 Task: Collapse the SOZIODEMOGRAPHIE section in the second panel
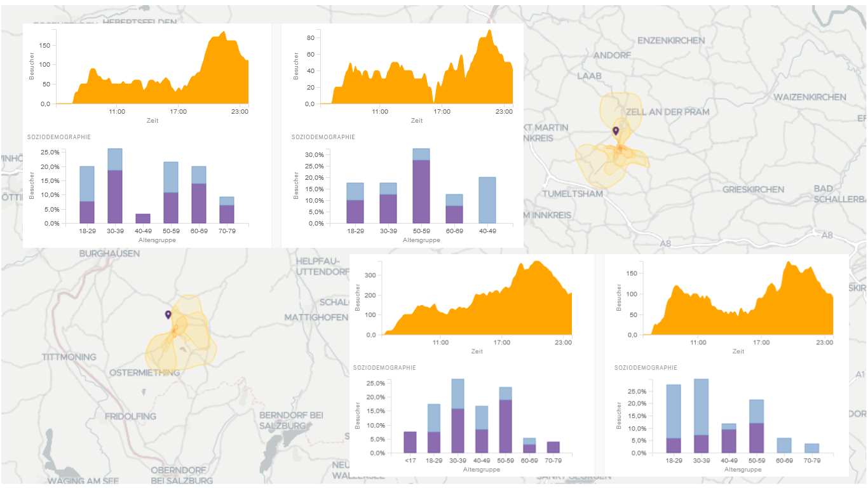click(x=323, y=137)
